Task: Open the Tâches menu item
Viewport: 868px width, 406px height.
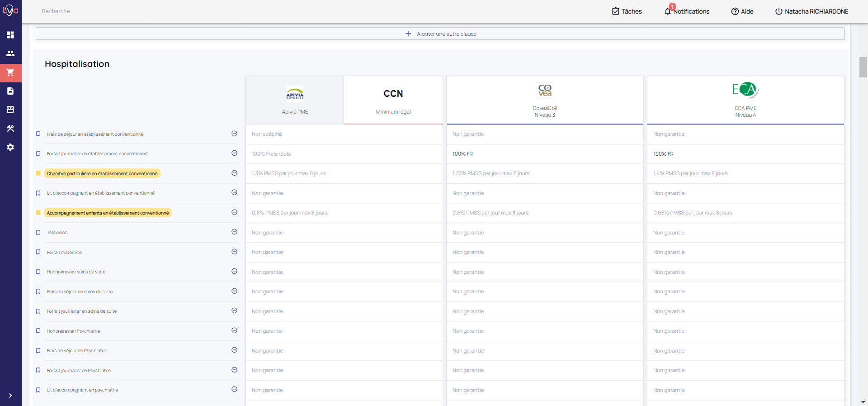Action: pos(627,11)
